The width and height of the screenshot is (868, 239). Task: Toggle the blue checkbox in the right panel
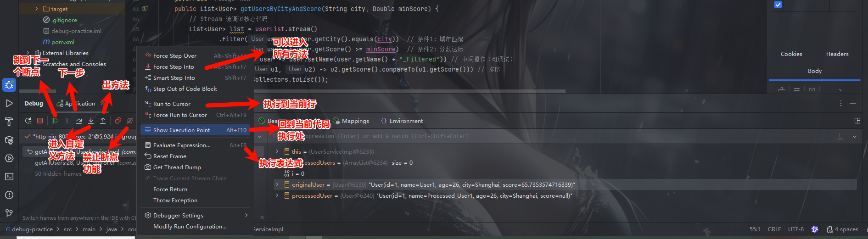(778, 5)
